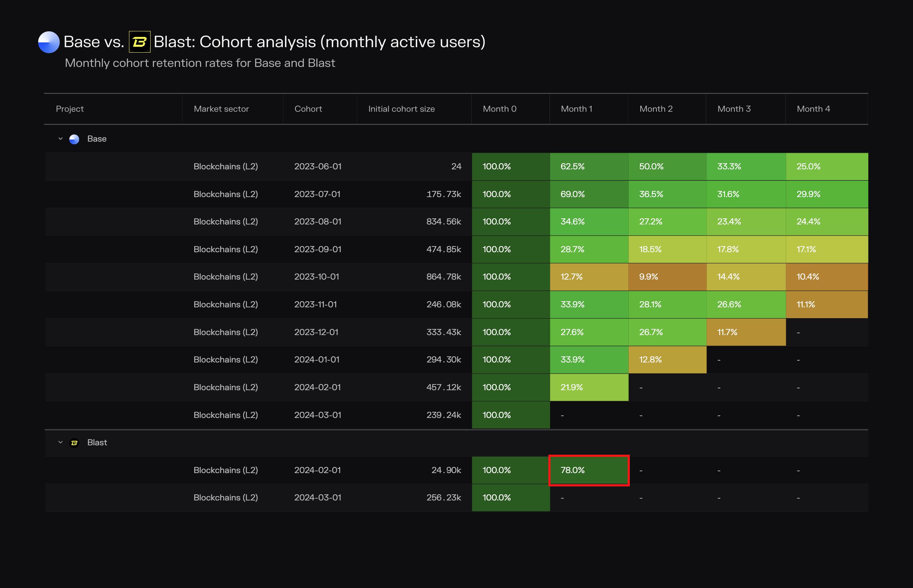Image resolution: width=913 pixels, height=588 pixels.
Task: Click the Base group label text
Action: [97, 139]
